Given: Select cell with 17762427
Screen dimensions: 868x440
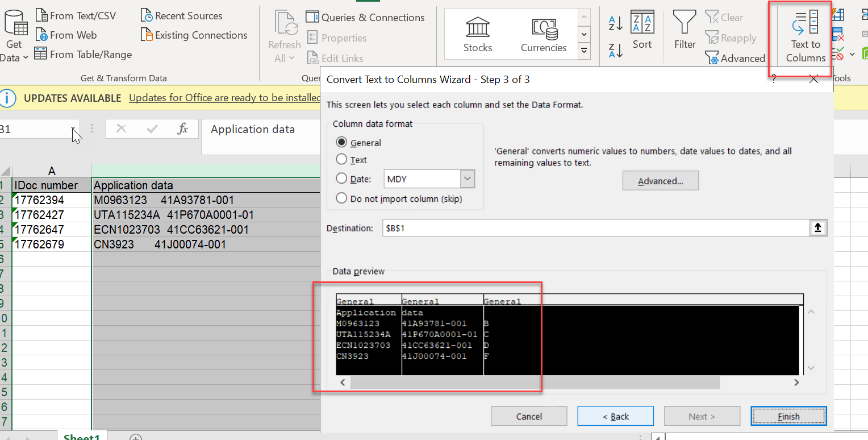Looking at the screenshot, I should tap(52, 215).
